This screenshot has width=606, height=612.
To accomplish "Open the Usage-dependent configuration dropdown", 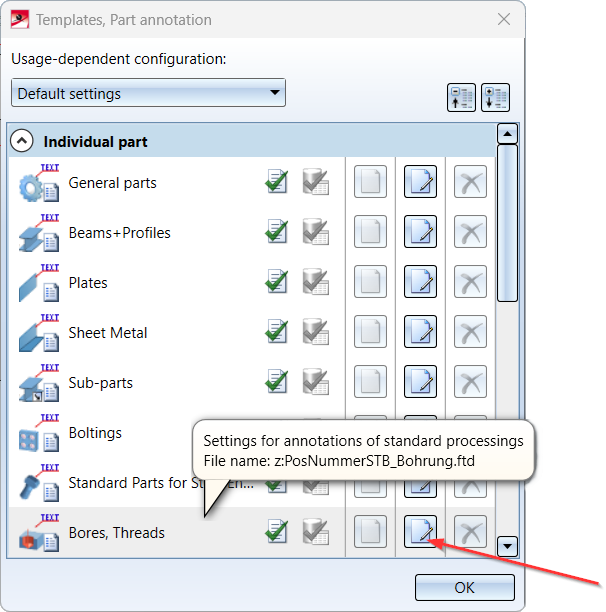I will [148, 93].
